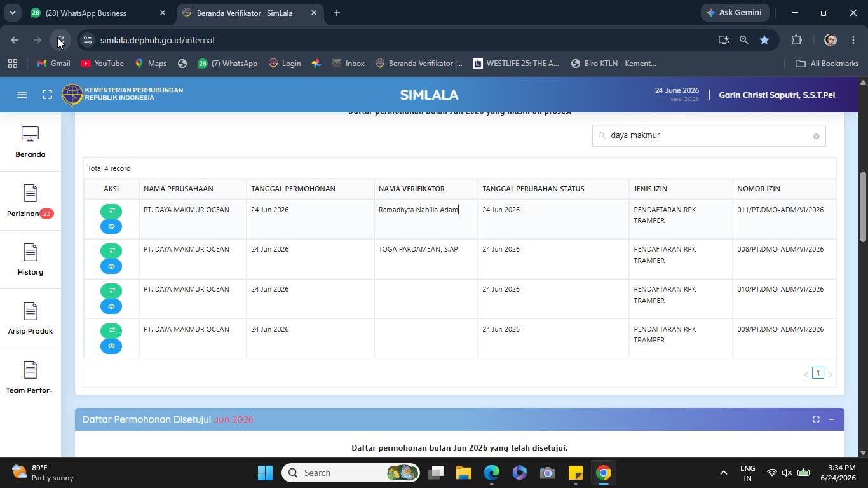Open the zoom magnifier icon in address bar

pyautogui.click(x=743, y=40)
